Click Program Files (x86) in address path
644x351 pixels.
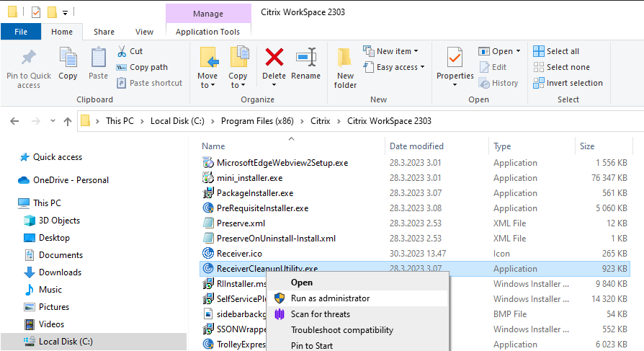click(x=257, y=121)
